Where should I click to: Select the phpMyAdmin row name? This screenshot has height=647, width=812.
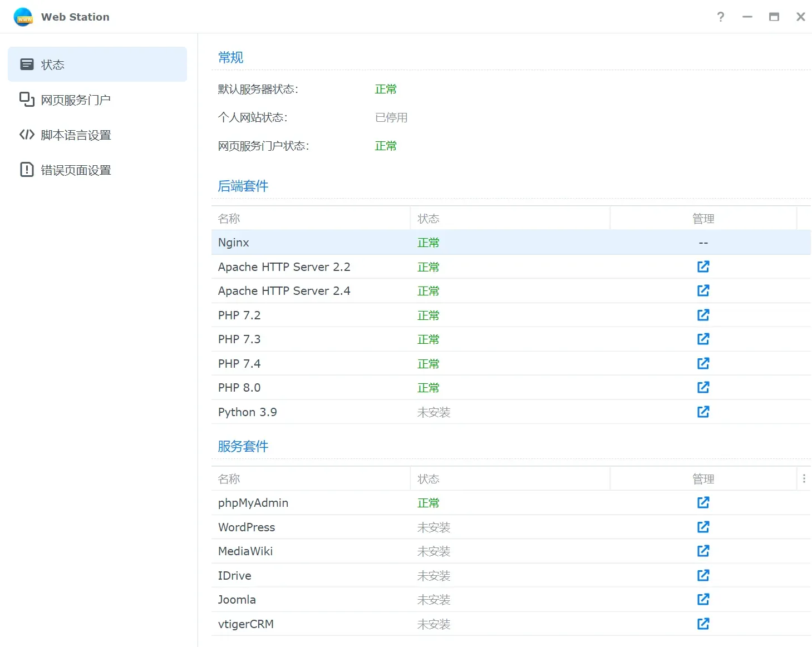pos(253,503)
